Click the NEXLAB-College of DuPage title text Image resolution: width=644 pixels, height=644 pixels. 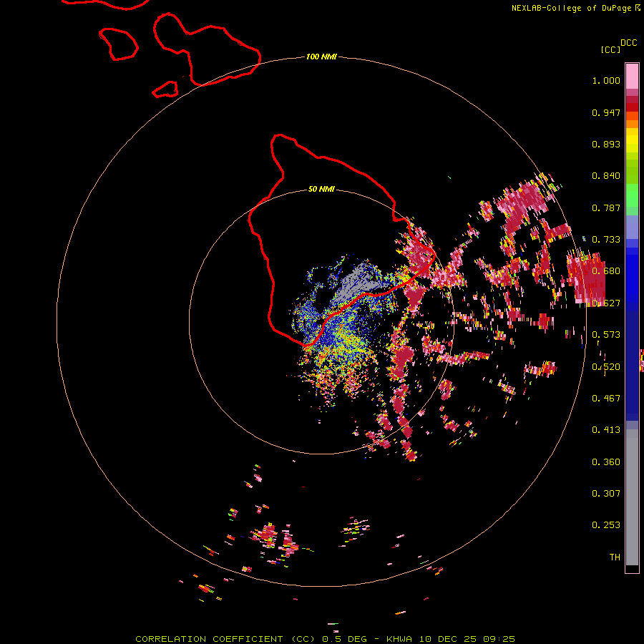[575, 8]
